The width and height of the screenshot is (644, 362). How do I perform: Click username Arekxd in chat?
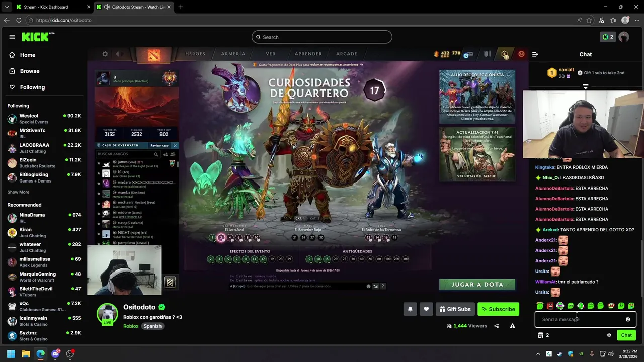(550, 230)
